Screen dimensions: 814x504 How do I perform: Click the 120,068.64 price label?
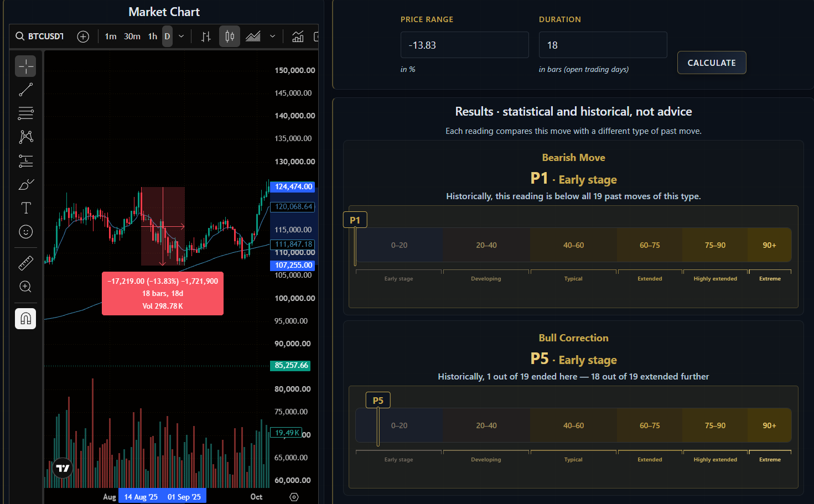(x=293, y=206)
